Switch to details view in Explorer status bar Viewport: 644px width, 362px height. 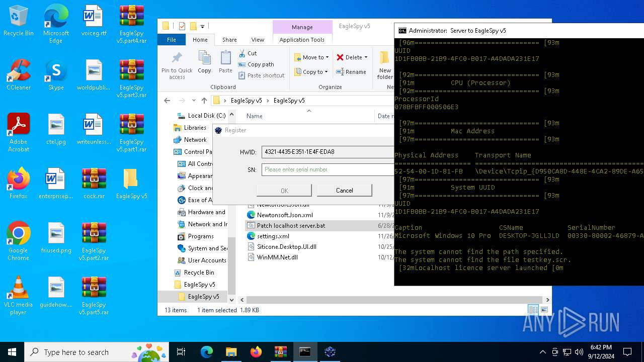point(532,310)
